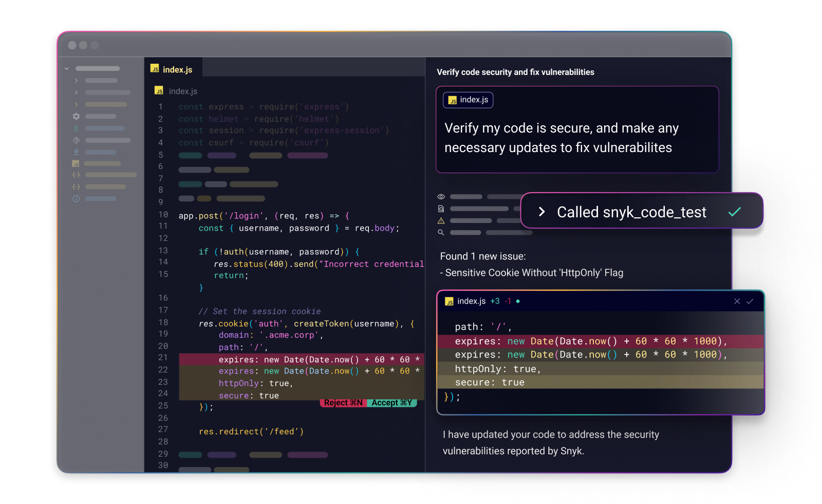Select the warning triangle icon in the chat panel
Image resolution: width=822 pixels, height=504 pixels.
tap(441, 220)
